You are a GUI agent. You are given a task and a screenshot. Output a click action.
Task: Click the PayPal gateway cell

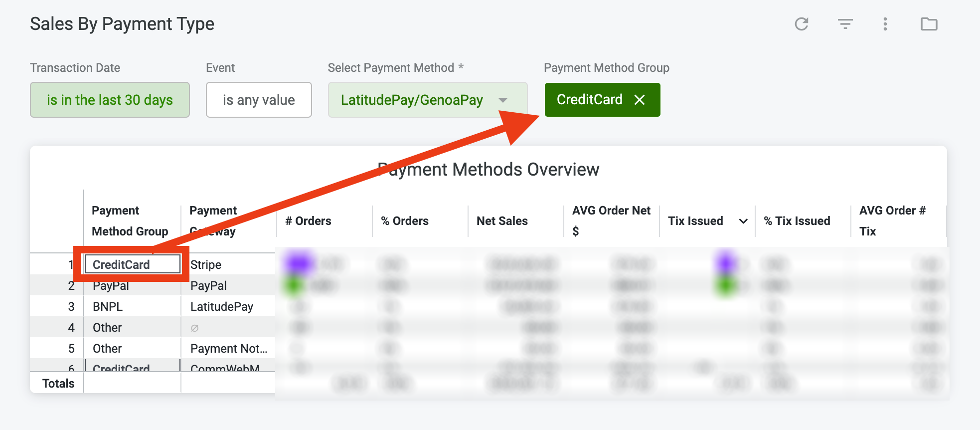pyautogui.click(x=208, y=286)
